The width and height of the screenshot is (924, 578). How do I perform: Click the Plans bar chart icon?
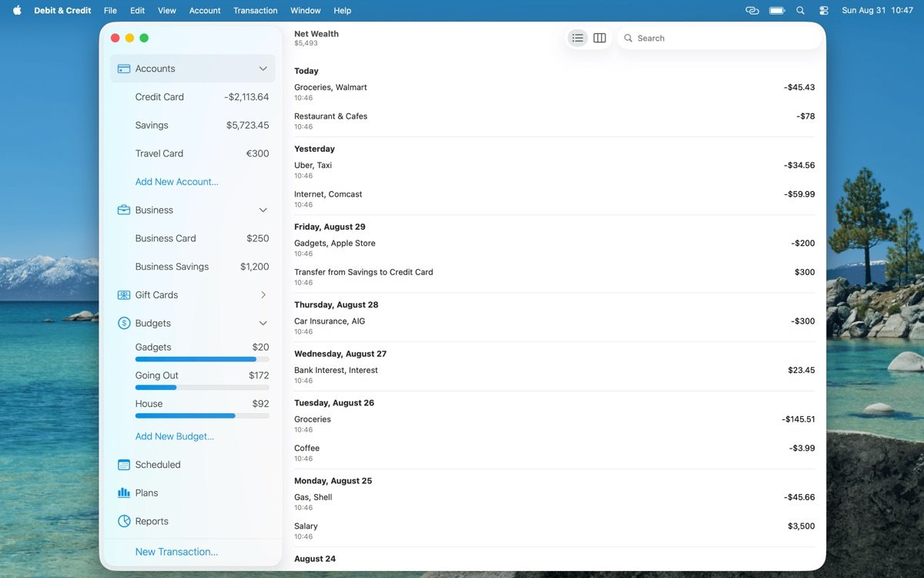[124, 492]
